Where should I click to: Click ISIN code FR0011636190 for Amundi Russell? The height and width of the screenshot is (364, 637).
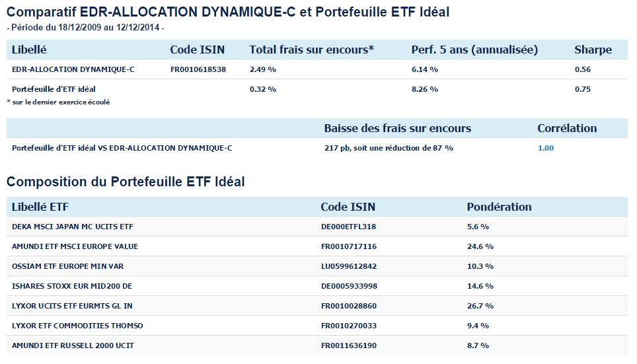click(x=349, y=346)
